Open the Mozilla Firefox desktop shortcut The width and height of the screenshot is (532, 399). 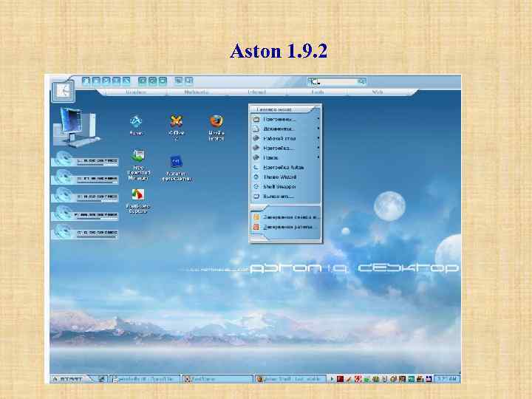click(216, 127)
